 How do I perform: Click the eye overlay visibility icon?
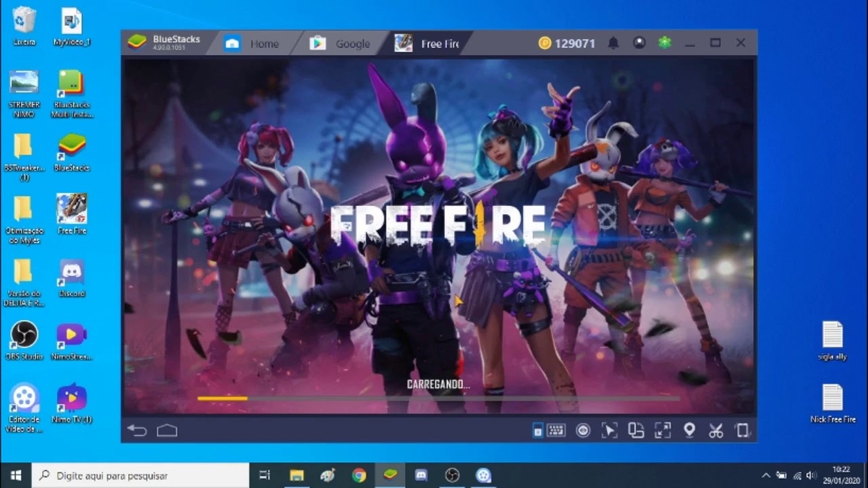point(583,431)
